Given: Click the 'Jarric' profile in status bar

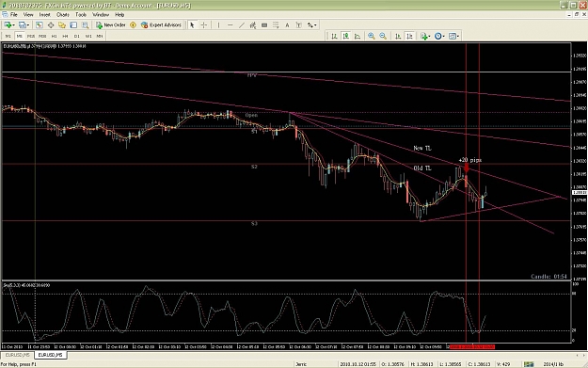Looking at the screenshot, I should (x=301, y=364).
